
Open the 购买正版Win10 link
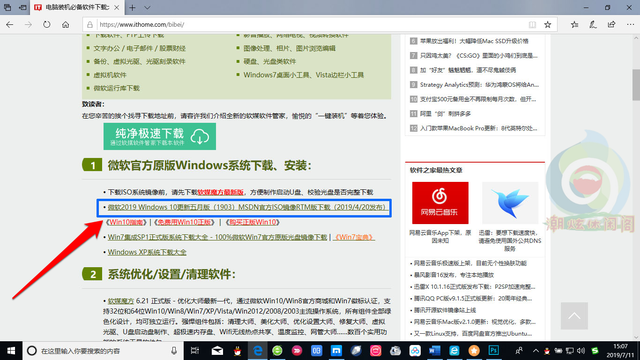(x=253, y=222)
